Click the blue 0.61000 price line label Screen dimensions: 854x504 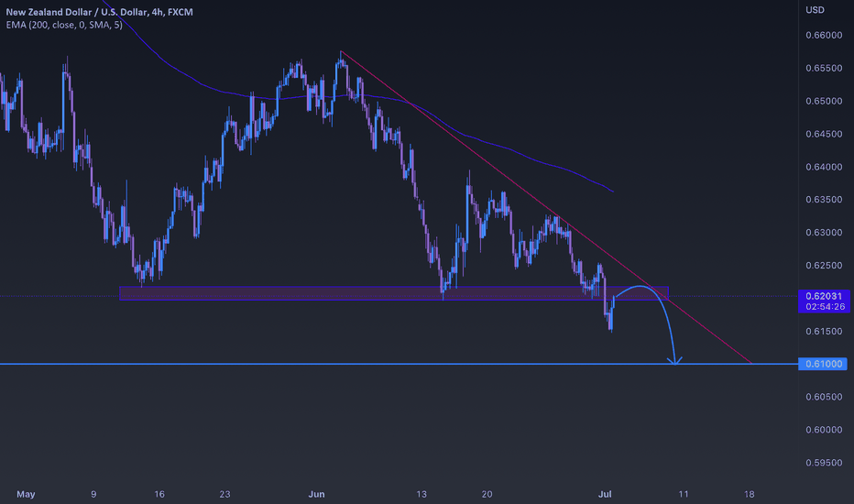tap(823, 364)
